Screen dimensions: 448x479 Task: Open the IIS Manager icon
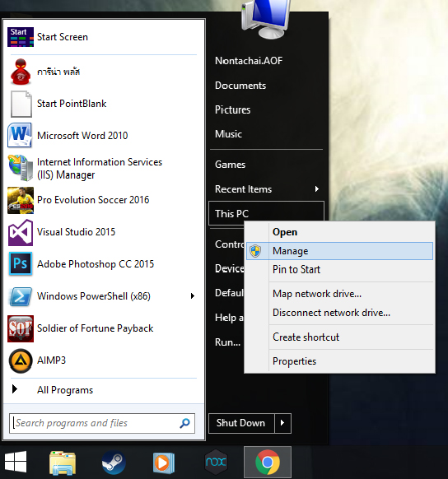[21, 168]
